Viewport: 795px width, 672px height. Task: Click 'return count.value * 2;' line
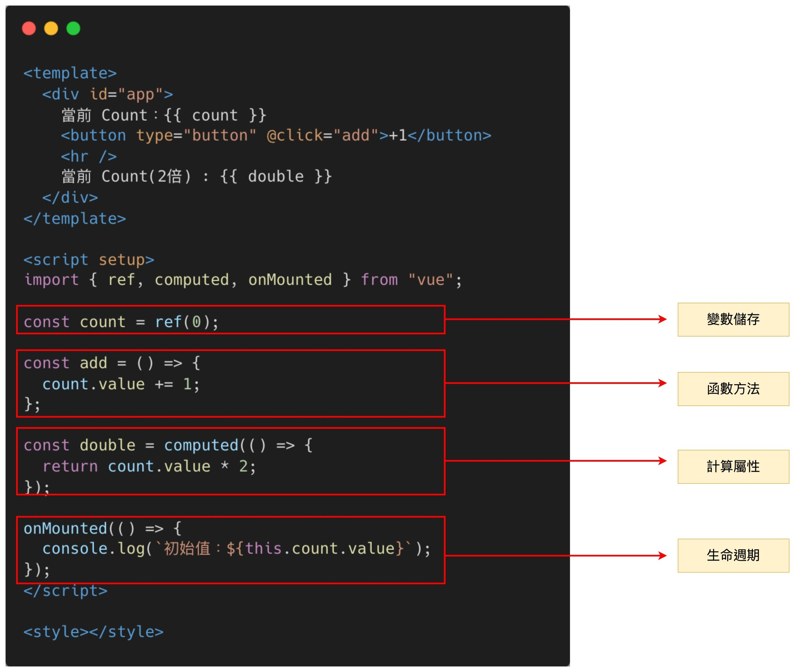[x=149, y=467]
